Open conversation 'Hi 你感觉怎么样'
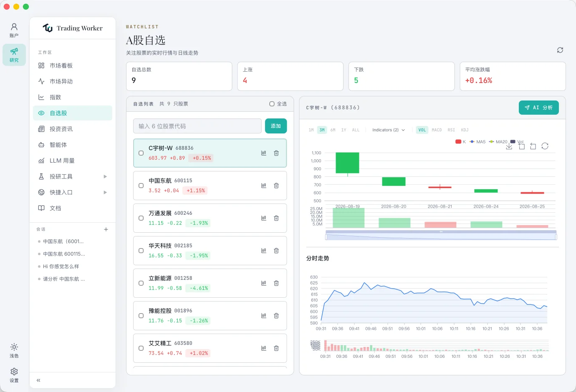Screen dimensions: 576x392 (x=61, y=266)
